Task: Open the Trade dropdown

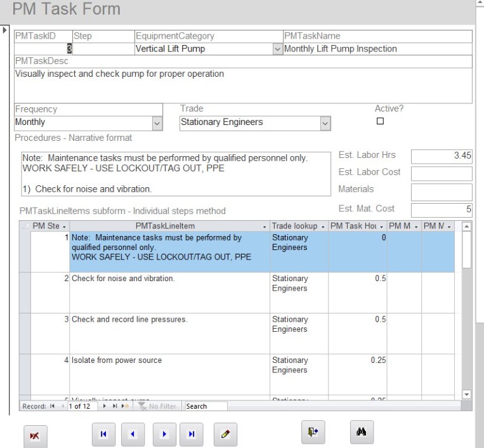Action: click(x=325, y=124)
